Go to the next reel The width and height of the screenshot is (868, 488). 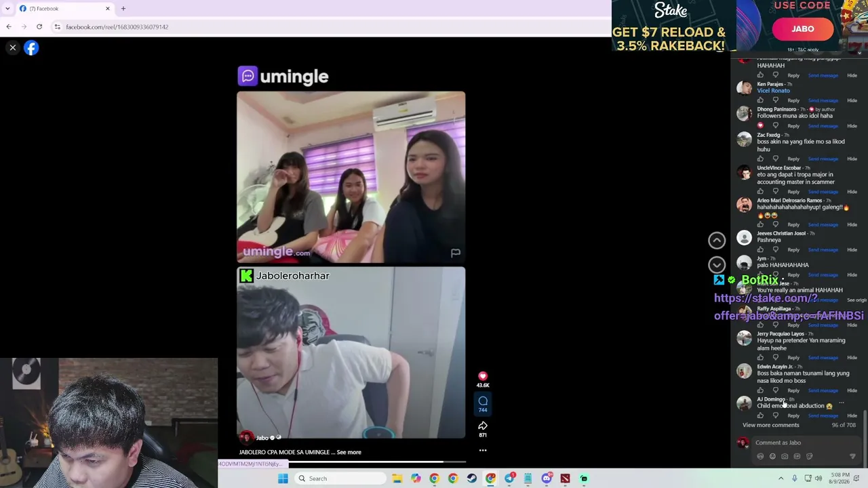717,264
